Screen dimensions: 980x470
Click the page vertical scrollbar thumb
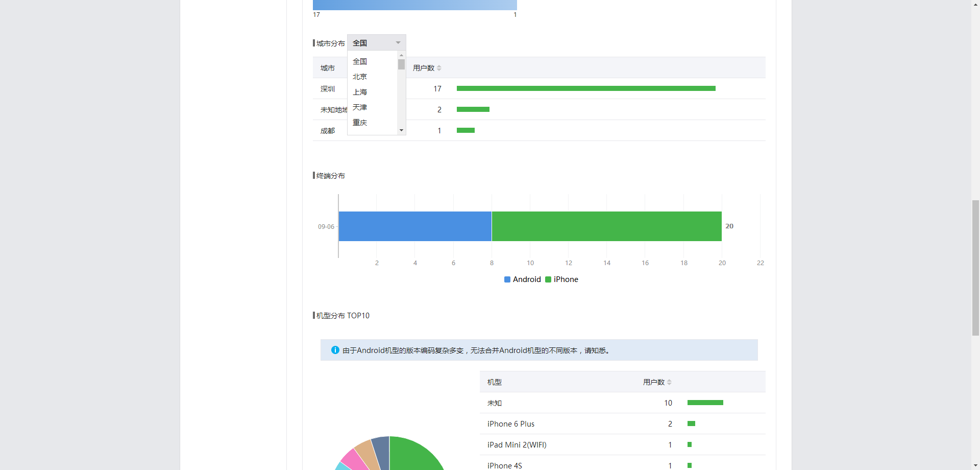975,268
